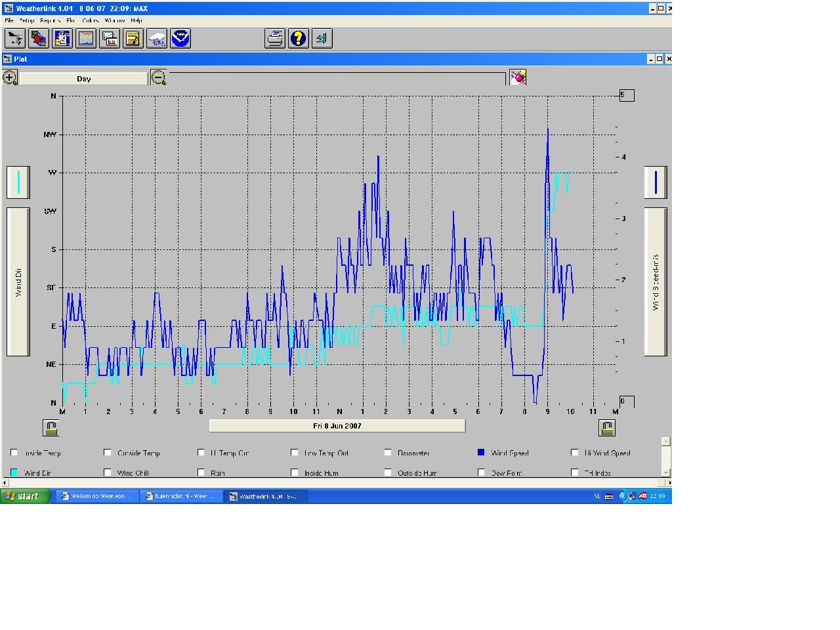Screen dimensions: 840x630
Task: Click the horizontal scrollbar left arrow
Action: [6, 482]
